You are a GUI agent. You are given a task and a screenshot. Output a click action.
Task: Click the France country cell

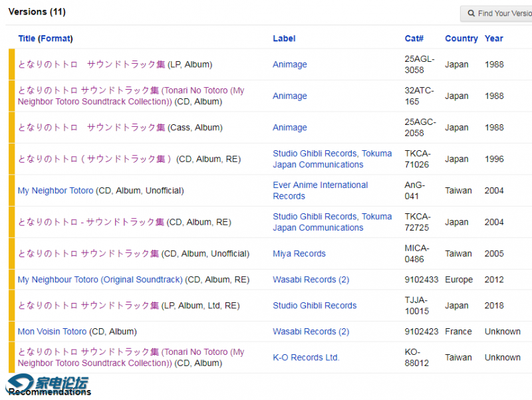click(458, 332)
